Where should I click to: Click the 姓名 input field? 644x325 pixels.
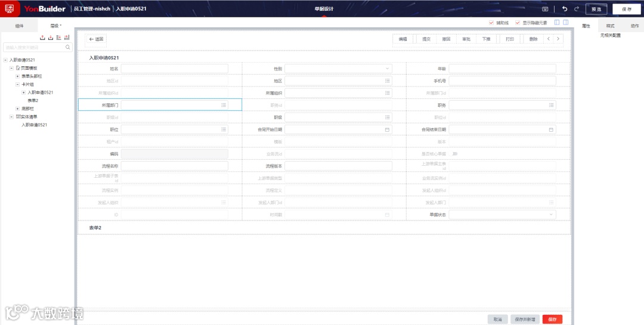tap(175, 69)
